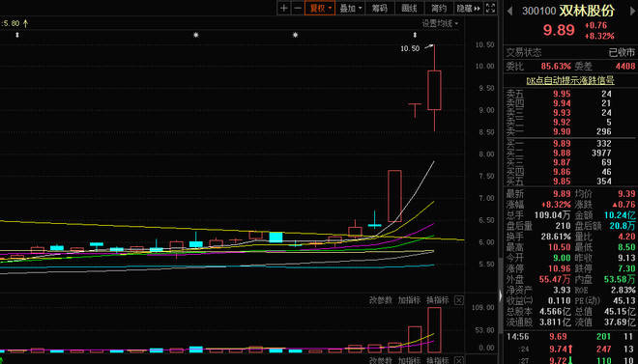This screenshot has width=638, height=364.
Task: Click the 今开 9.00 value
Action: pos(562,258)
